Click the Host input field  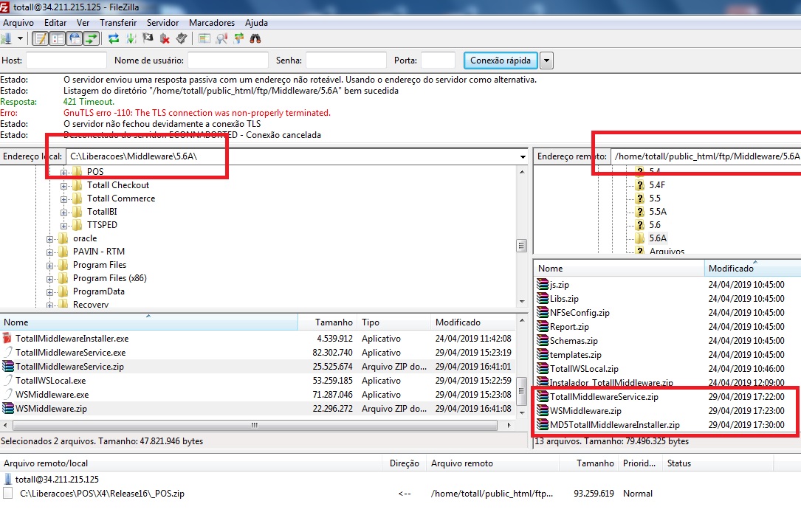pyautogui.click(x=66, y=61)
